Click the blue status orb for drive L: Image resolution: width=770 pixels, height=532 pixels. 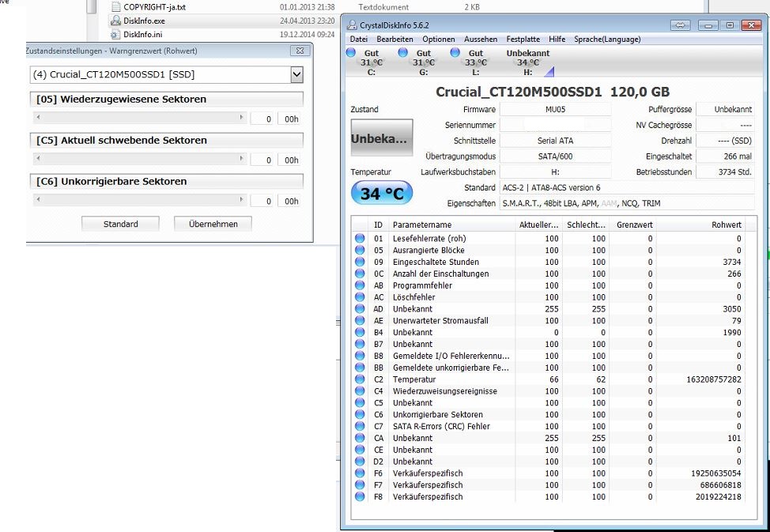pos(455,52)
